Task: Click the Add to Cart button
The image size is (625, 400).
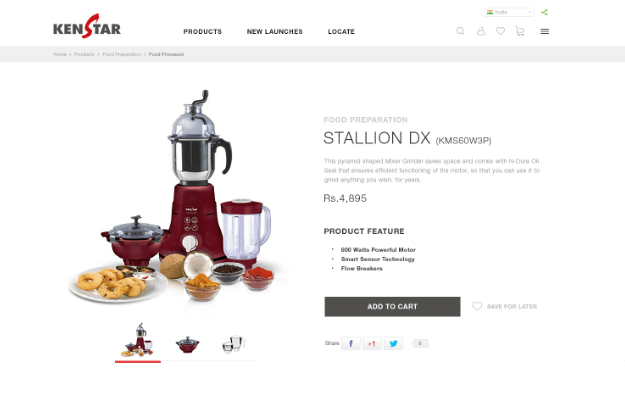Action: tap(392, 306)
